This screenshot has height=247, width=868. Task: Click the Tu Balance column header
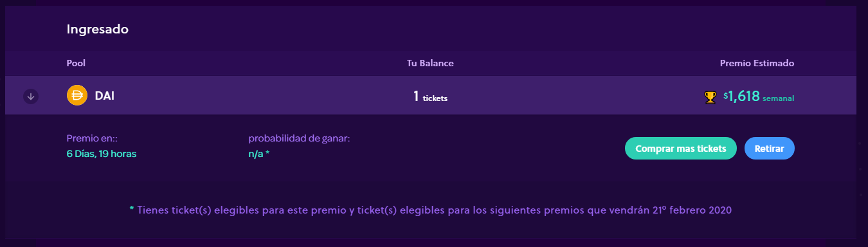431,63
